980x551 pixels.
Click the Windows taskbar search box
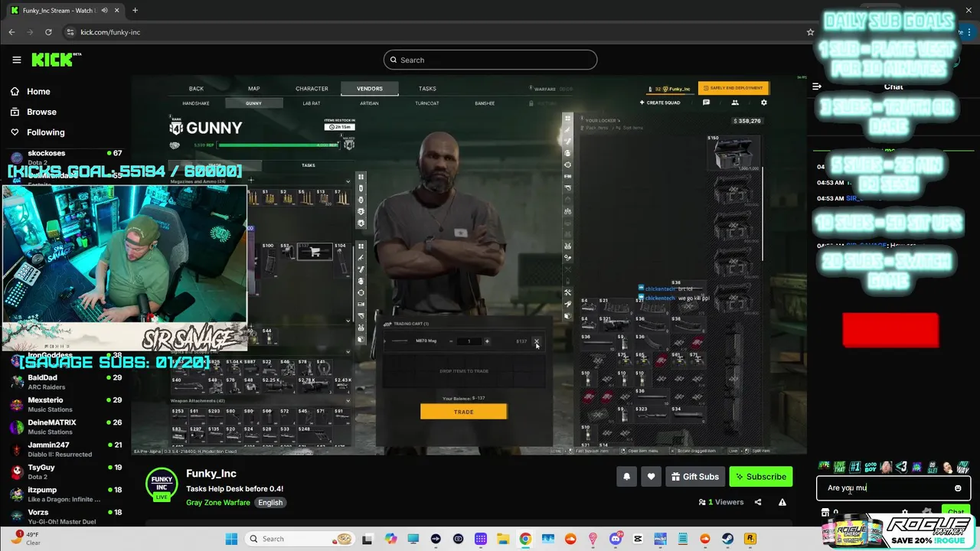point(299,539)
